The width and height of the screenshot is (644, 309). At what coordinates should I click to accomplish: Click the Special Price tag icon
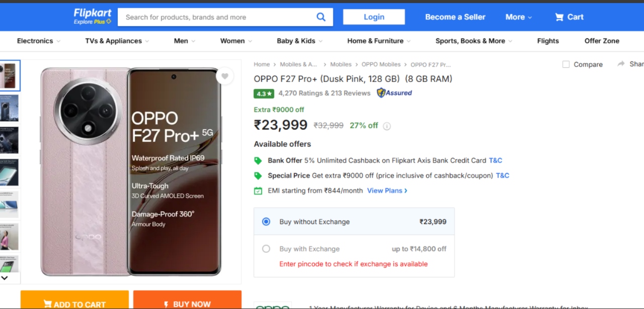tap(258, 176)
